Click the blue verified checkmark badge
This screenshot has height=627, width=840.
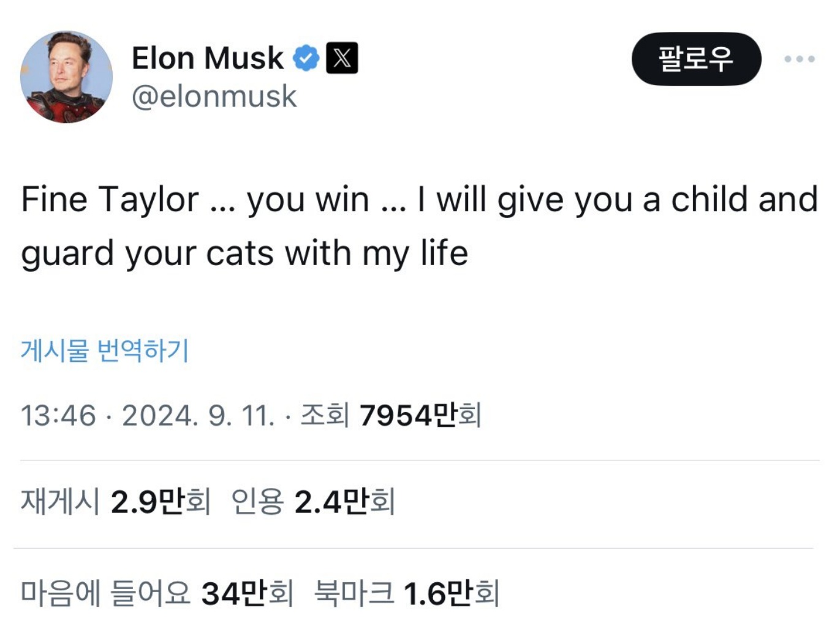[306, 59]
